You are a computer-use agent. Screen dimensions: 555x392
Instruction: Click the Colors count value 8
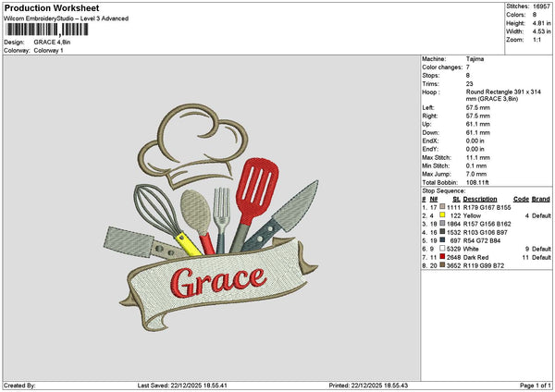[x=535, y=15]
